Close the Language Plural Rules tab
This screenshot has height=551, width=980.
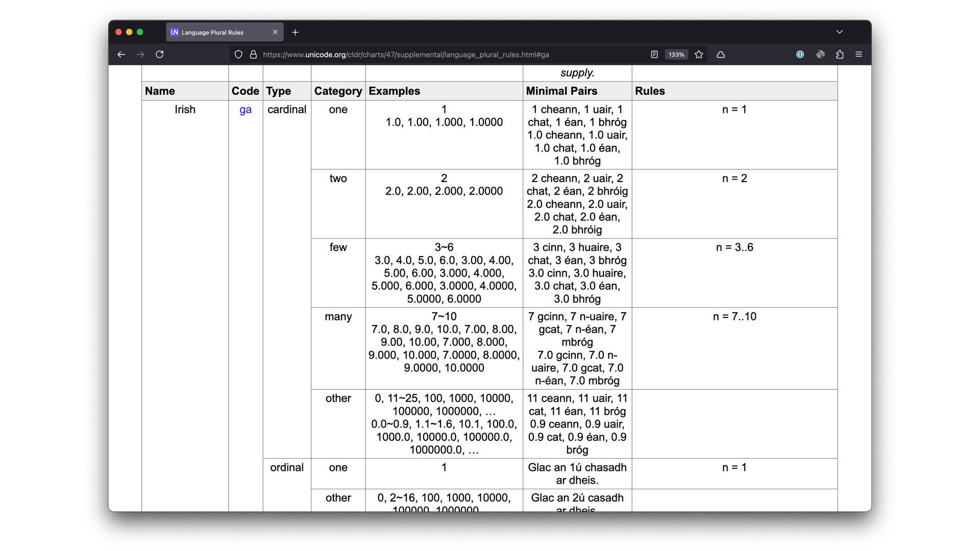point(275,32)
